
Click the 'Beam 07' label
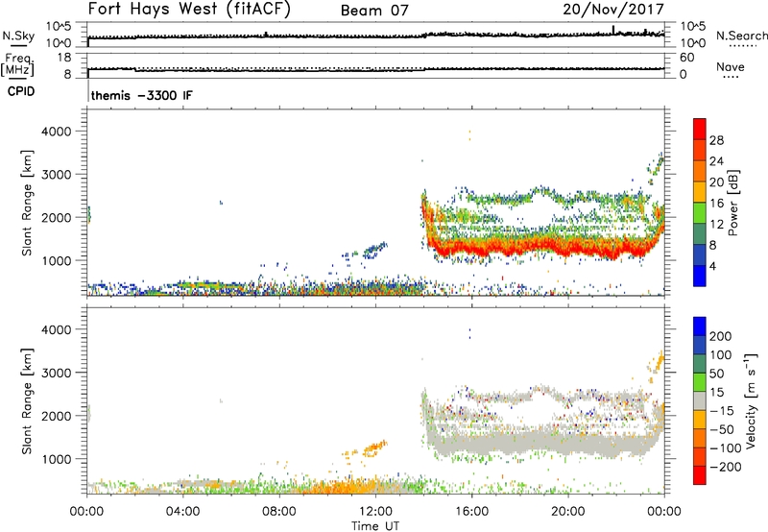[x=374, y=11]
